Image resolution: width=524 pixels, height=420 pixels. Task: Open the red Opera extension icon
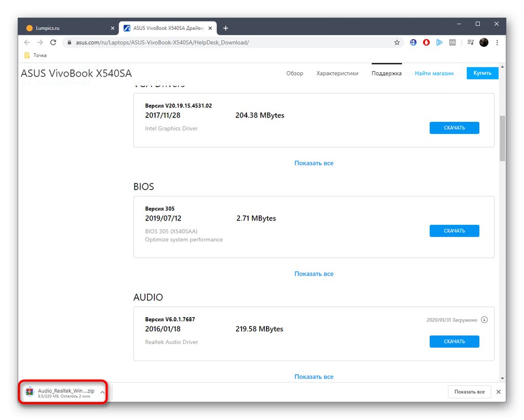click(x=426, y=42)
